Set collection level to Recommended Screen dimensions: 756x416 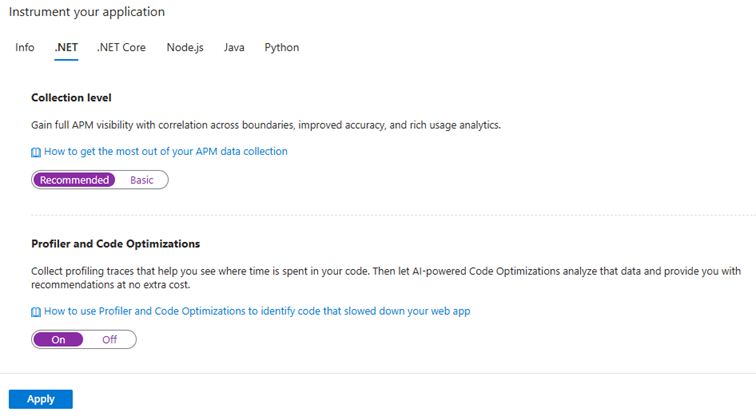(x=74, y=180)
